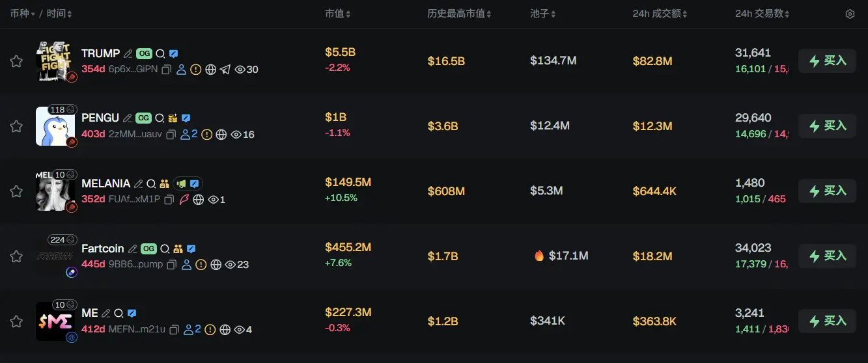Favorite TRUMP with the star toggle
Screen dimensions: 868x363
(x=16, y=61)
